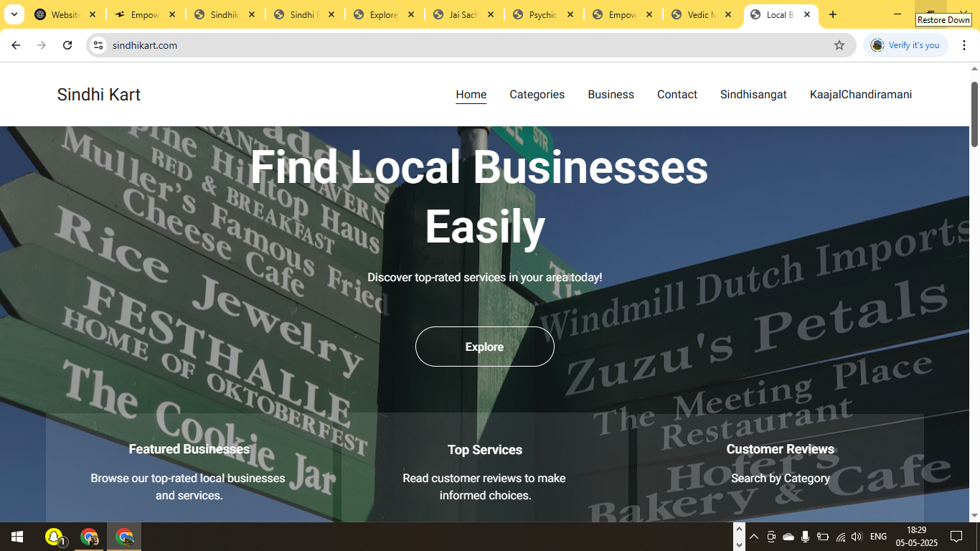The width and height of the screenshot is (980, 551).
Task: Click the page's vertical scrollbar thumb
Action: pos(974,115)
